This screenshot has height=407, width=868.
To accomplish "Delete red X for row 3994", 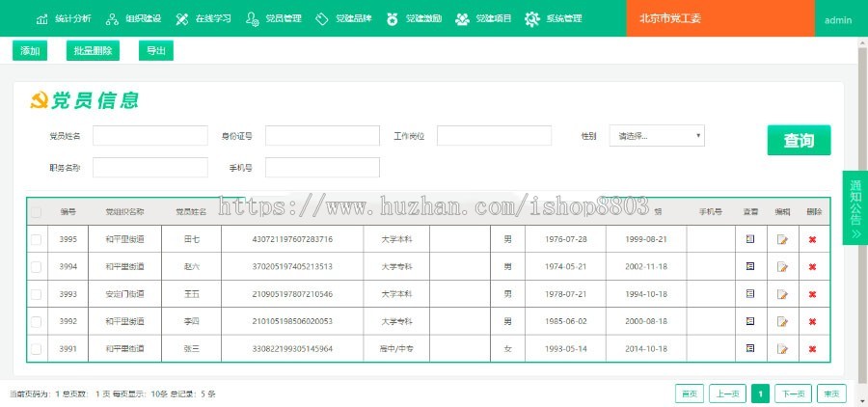I will click(x=812, y=267).
